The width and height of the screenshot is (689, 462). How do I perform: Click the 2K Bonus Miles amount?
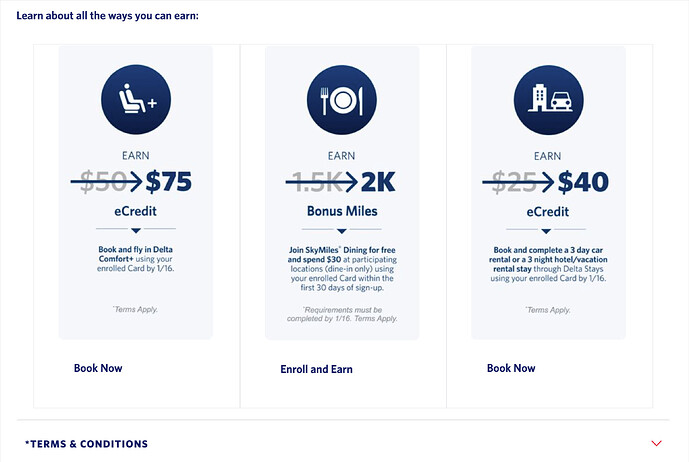point(377,182)
